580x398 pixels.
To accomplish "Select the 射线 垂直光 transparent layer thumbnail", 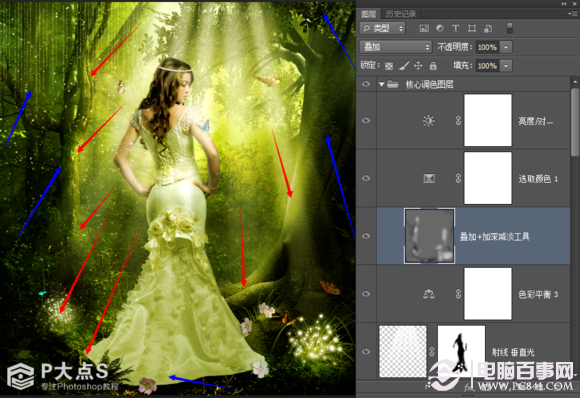I will [x=403, y=351].
